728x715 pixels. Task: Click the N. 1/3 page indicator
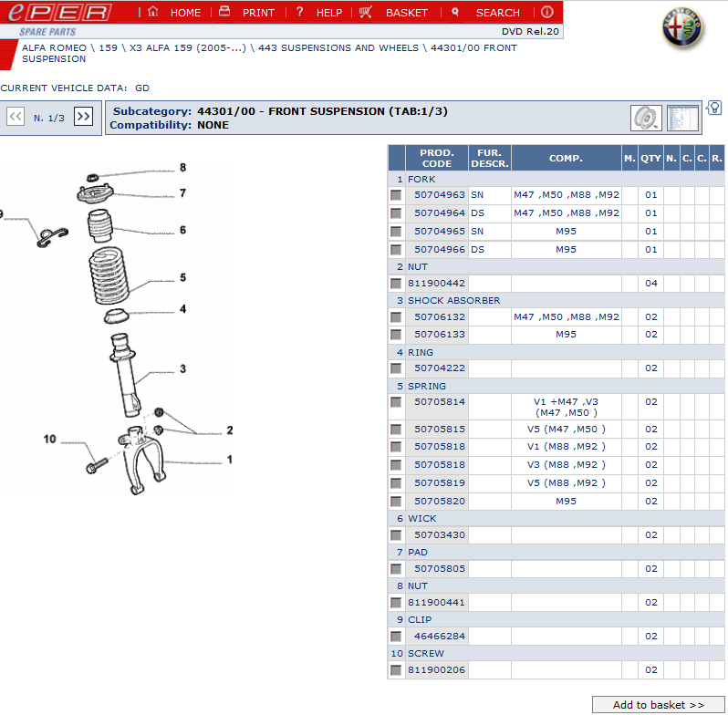pyautogui.click(x=49, y=118)
